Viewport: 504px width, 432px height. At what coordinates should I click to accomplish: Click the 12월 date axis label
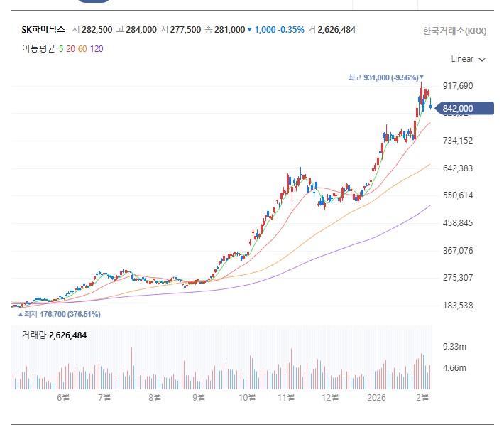point(330,398)
